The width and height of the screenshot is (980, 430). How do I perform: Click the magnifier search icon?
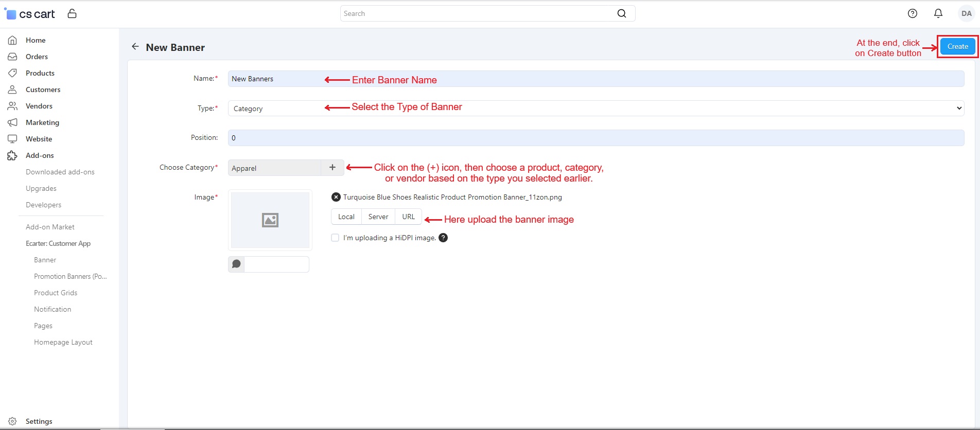coord(621,13)
